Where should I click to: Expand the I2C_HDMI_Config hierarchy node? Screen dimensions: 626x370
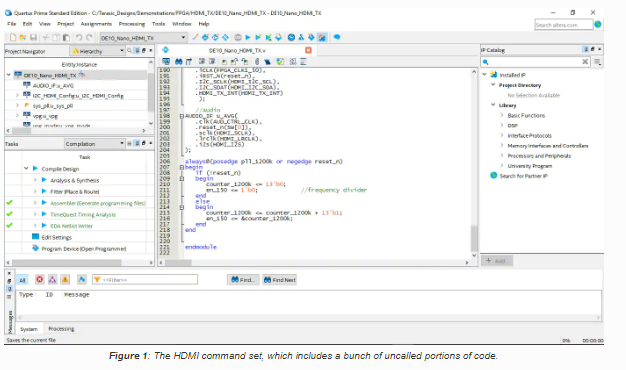(17, 95)
